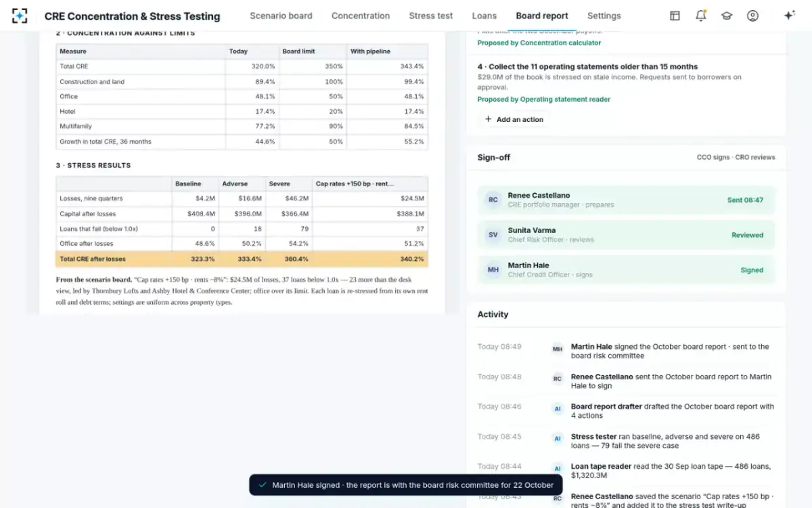Click the Concentration Against Limits heading

point(125,33)
